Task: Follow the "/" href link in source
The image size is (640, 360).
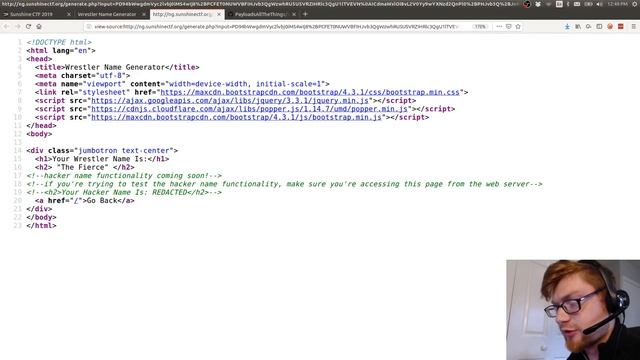Action: point(76,200)
